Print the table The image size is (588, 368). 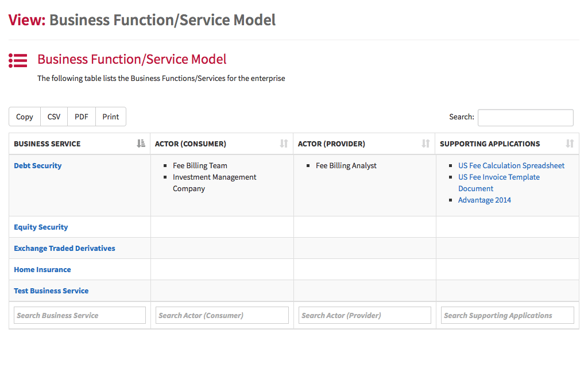click(111, 117)
